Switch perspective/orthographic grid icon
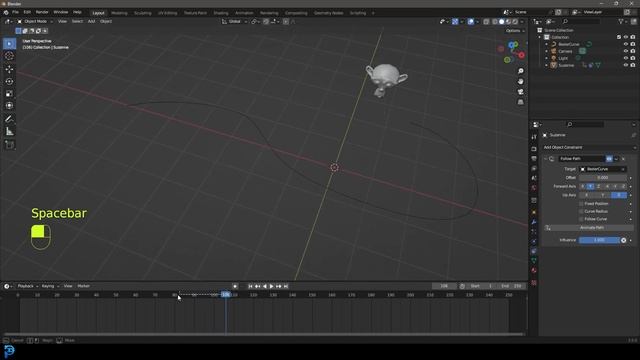640x360 pixels. [x=520, y=102]
